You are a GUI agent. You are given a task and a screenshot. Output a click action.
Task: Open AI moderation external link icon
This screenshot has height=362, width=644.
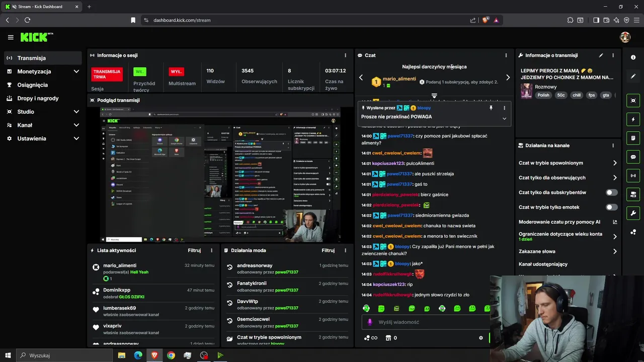615,222
